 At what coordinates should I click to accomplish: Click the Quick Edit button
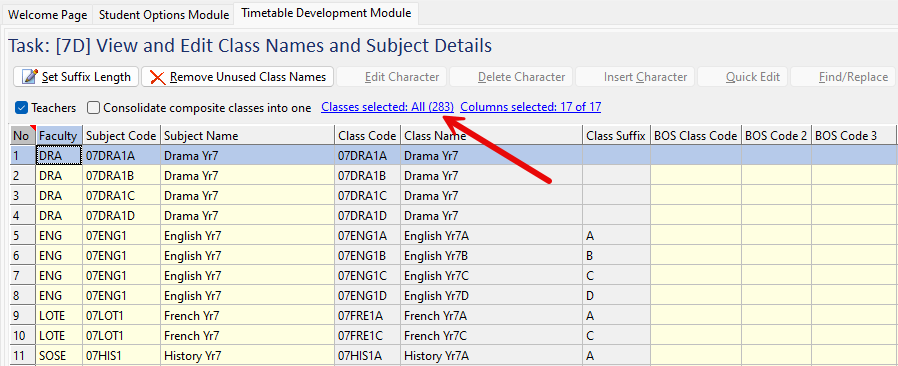pos(743,77)
